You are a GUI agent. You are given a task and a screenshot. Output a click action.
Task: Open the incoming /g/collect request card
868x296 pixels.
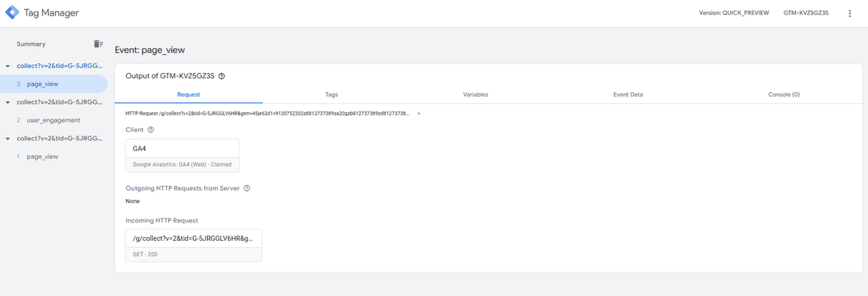point(194,245)
